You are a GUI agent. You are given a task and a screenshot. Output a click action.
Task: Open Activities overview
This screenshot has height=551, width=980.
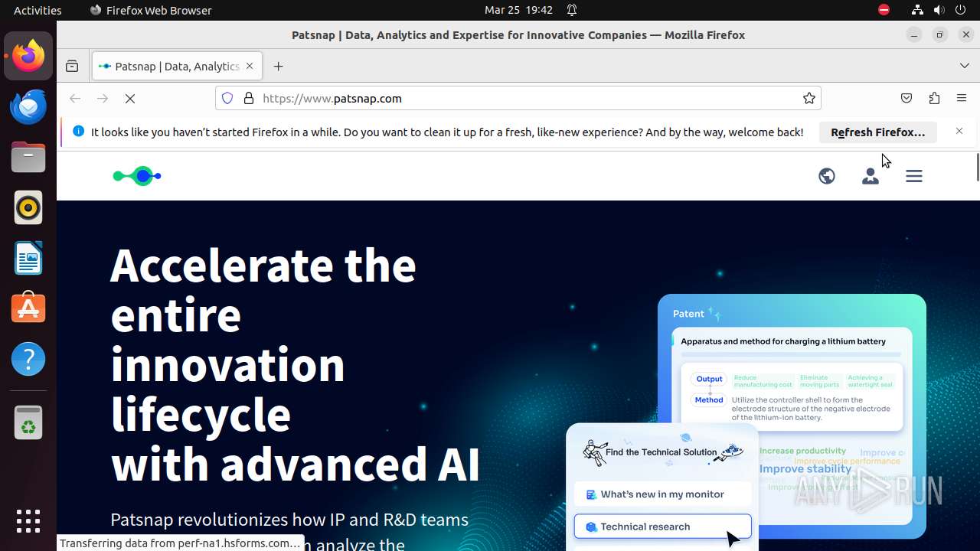tap(38, 10)
